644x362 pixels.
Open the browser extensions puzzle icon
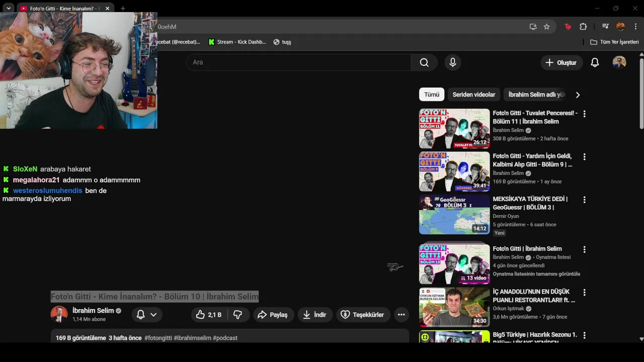(583, 27)
